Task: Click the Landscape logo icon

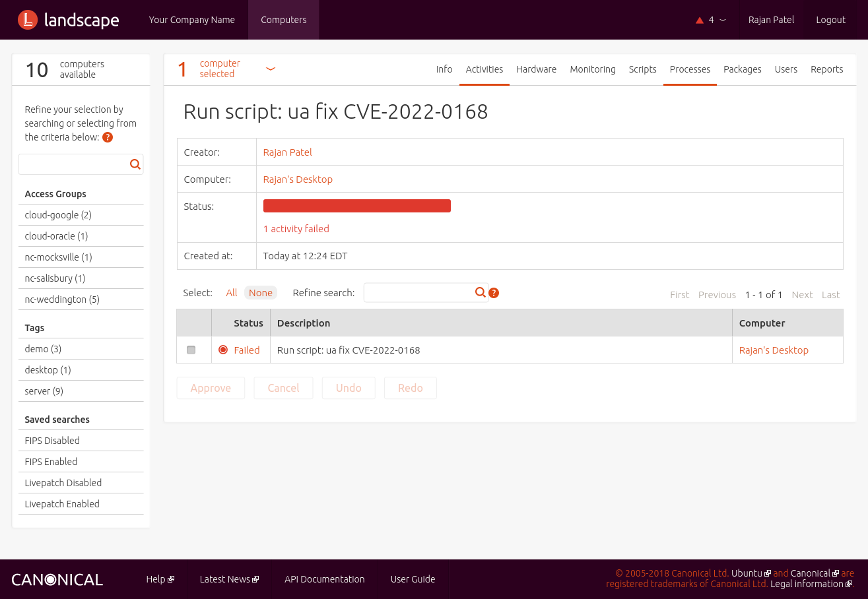Action: pos(27,20)
